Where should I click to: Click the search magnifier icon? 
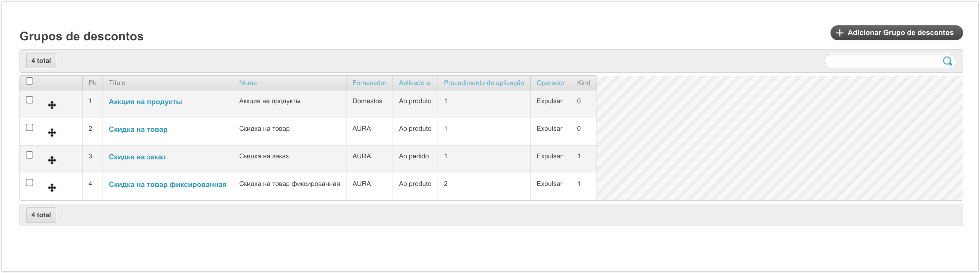coord(947,61)
